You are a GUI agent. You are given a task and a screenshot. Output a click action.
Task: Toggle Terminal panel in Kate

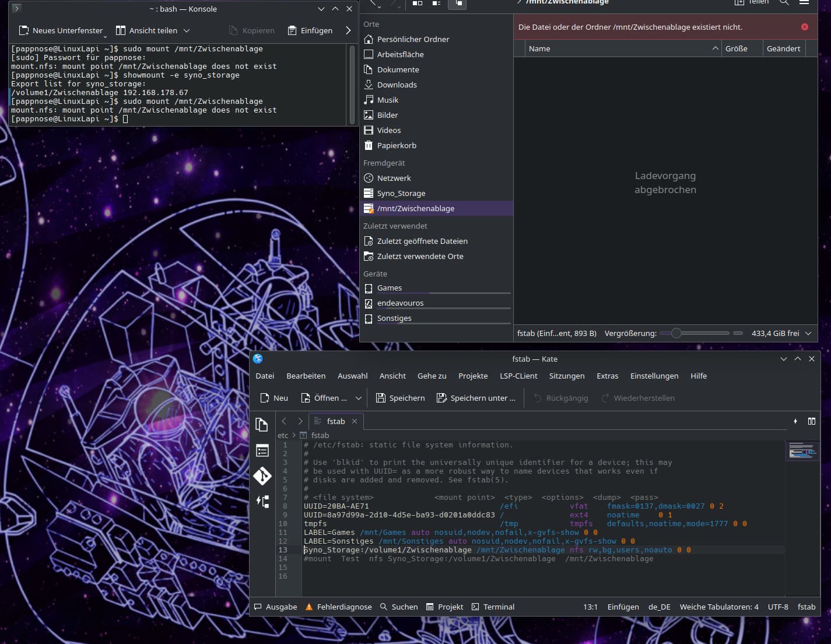pos(493,607)
